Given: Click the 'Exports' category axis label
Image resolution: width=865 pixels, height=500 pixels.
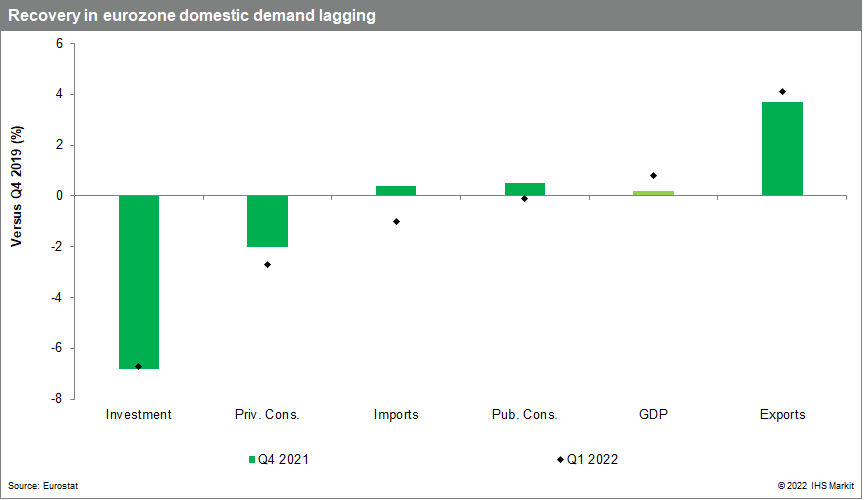Looking at the screenshot, I should click(x=782, y=414).
